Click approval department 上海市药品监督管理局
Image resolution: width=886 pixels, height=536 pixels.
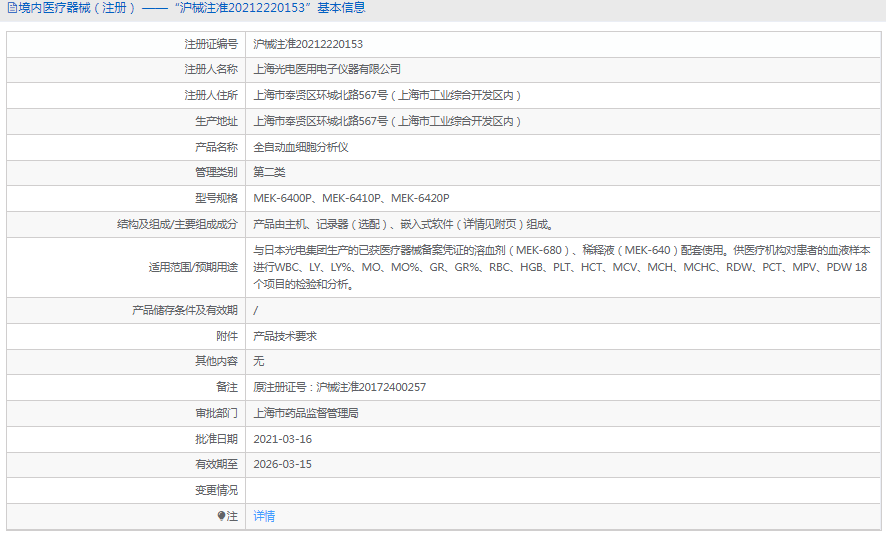306,413
